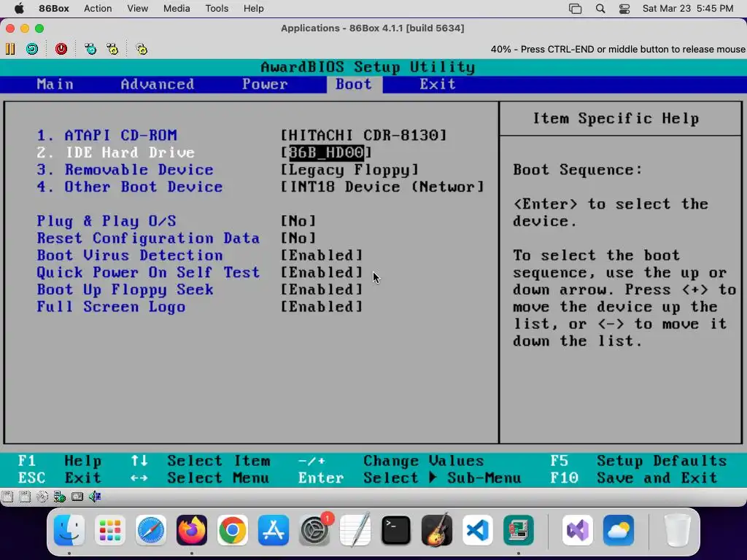Open the App Store dock icon
Screen dimensions: 747x560
(274, 530)
